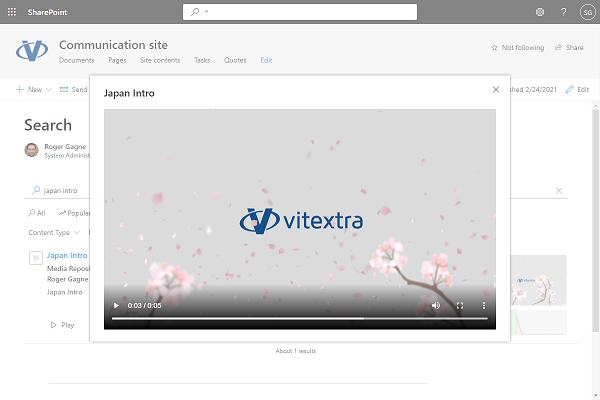This screenshot has width=600, height=400.
Task: Open the SG account avatar
Action: point(587,12)
